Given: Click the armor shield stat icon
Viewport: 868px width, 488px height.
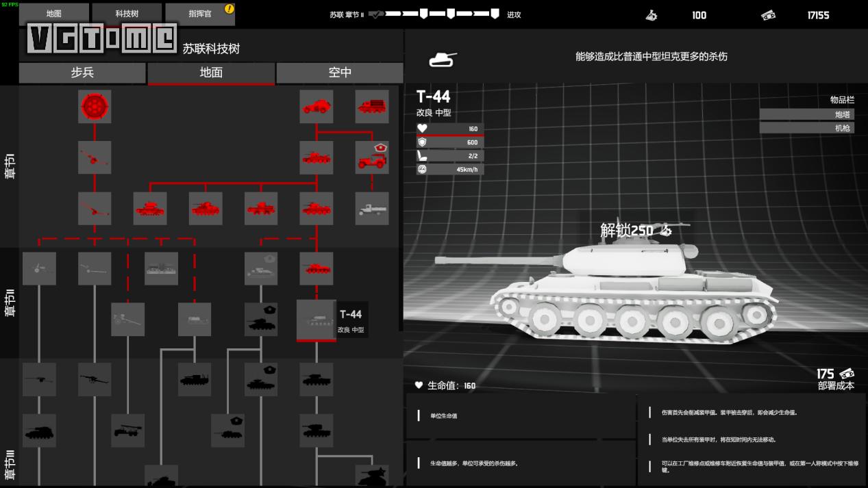Looking at the screenshot, I should [x=422, y=142].
